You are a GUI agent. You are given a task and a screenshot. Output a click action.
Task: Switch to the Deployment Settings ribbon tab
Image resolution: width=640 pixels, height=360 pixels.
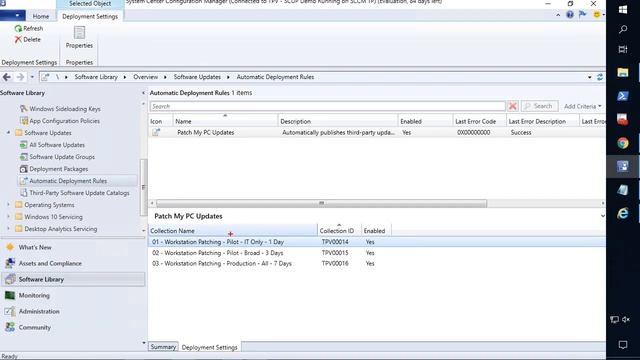[x=90, y=16]
